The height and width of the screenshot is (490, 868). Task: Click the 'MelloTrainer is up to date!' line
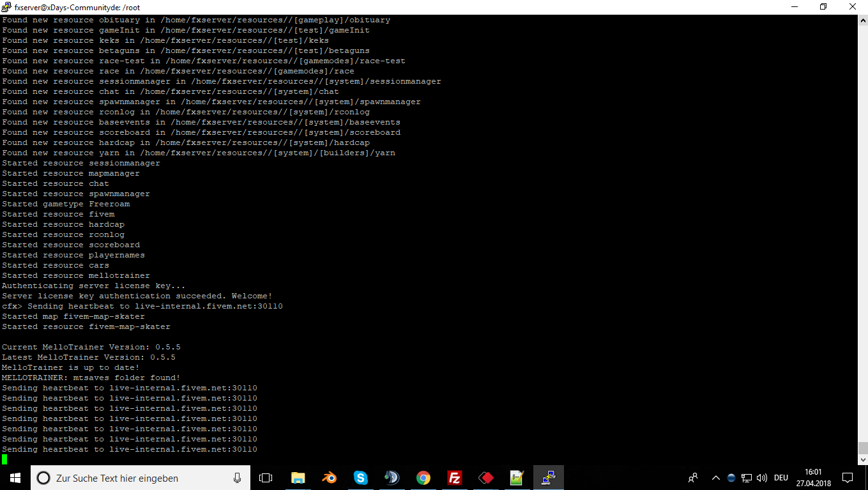pyautogui.click(x=71, y=367)
